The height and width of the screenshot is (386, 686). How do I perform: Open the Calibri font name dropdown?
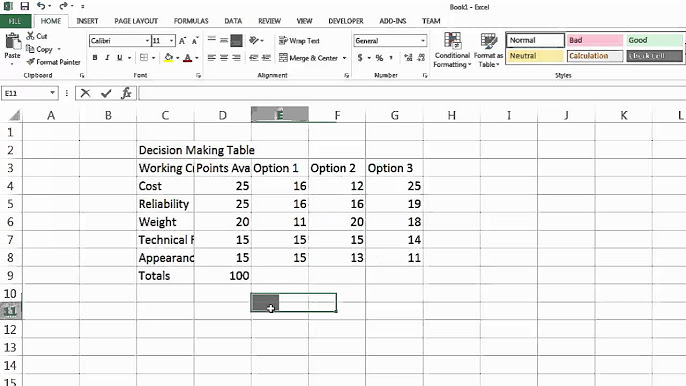[147, 41]
